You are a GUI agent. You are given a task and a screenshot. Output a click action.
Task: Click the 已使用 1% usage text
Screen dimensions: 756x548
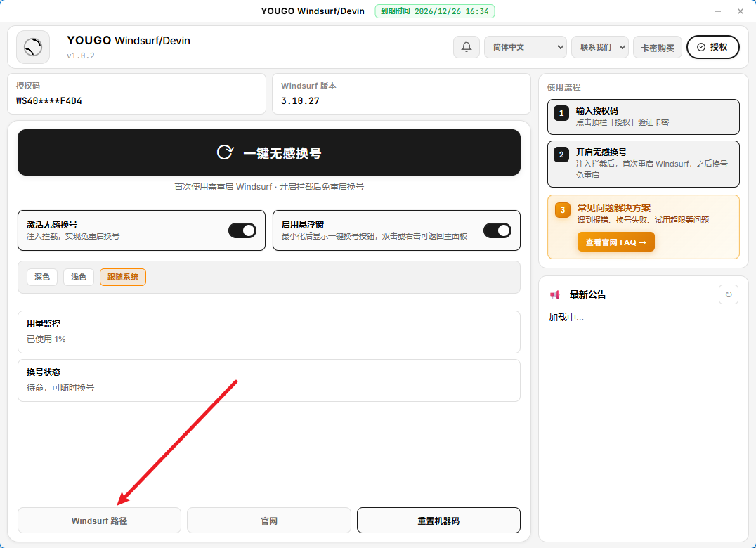pos(46,339)
